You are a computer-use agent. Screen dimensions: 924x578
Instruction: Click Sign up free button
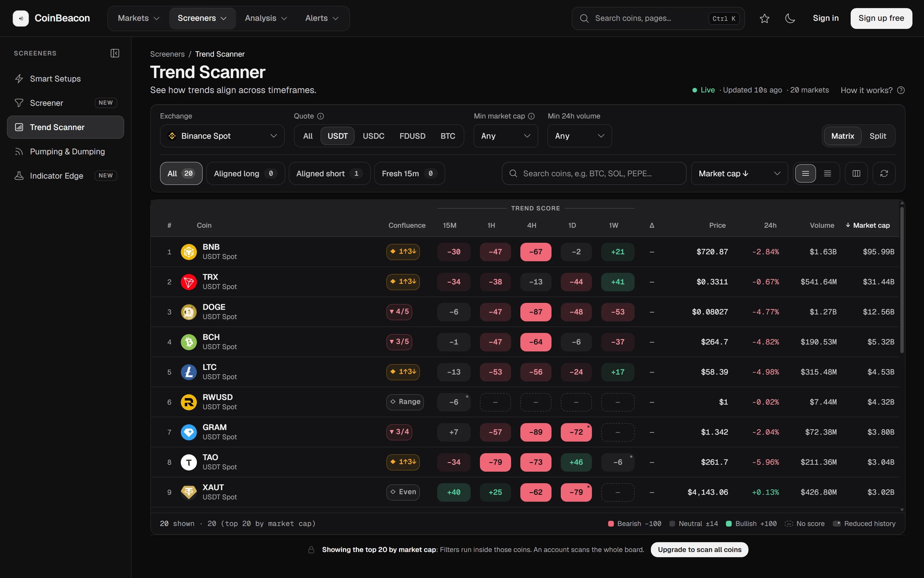881,18
